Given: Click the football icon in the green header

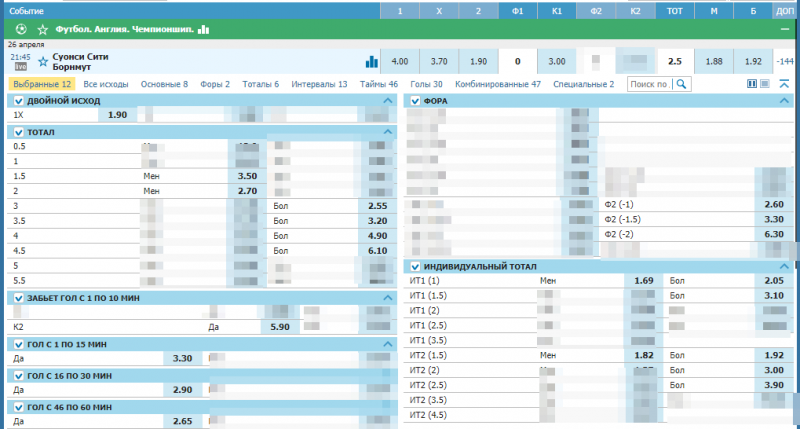Looking at the screenshot, I should 22,30.
